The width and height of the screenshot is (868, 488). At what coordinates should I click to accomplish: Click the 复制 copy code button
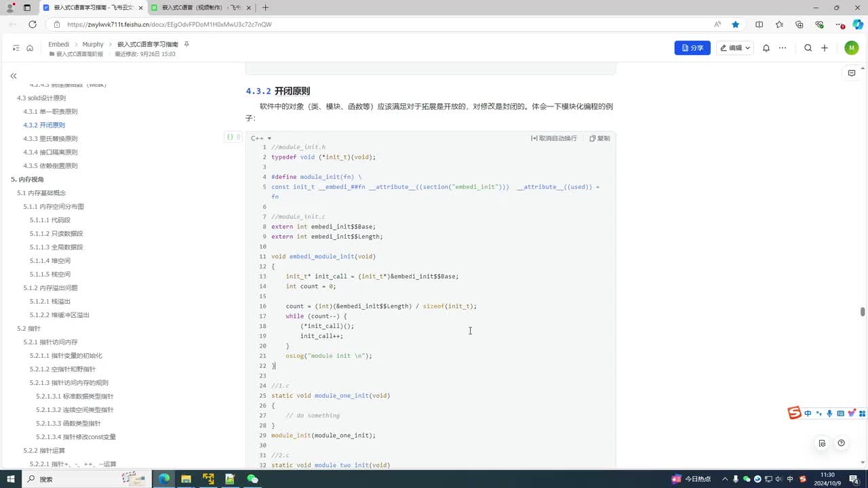pos(599,138)
